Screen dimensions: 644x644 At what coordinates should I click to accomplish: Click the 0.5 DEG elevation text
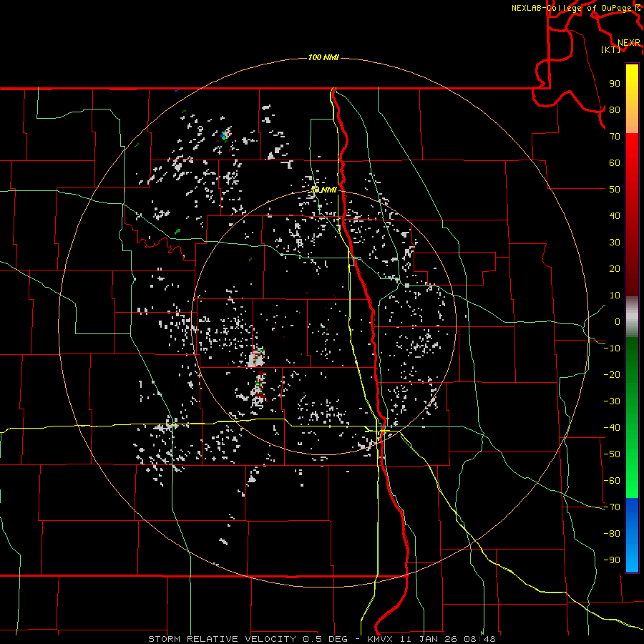tap(325, 639)
